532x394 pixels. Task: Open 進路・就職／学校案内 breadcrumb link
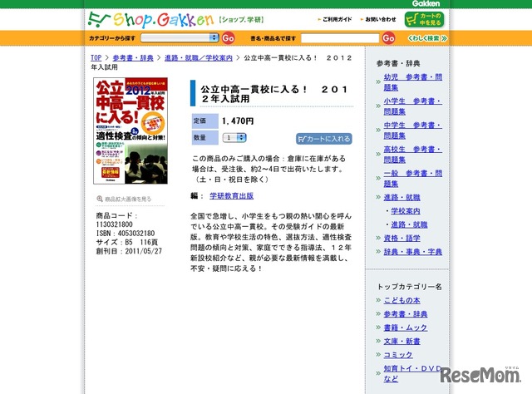tap(199, 57)
